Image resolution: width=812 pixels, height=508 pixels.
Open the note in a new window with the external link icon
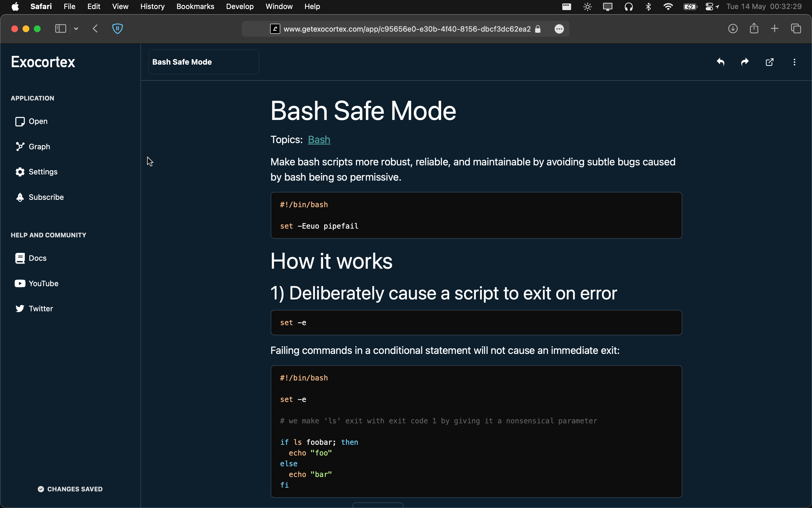[770, 62]
